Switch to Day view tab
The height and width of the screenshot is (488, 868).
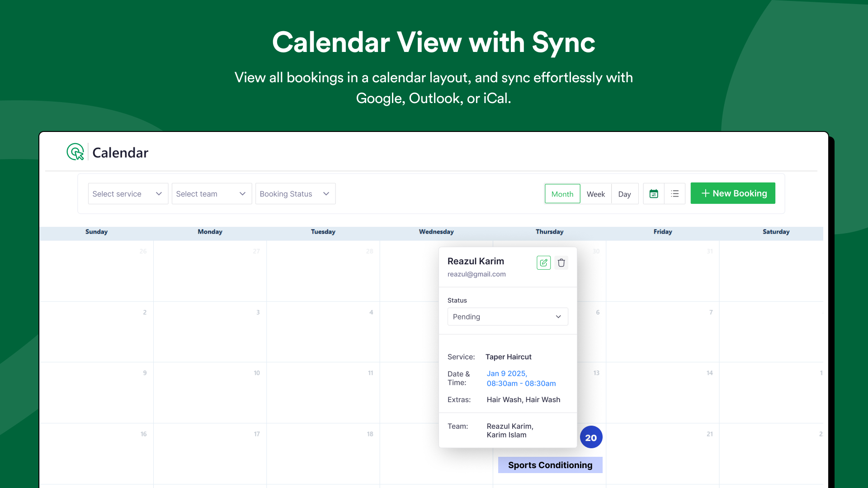624,194
